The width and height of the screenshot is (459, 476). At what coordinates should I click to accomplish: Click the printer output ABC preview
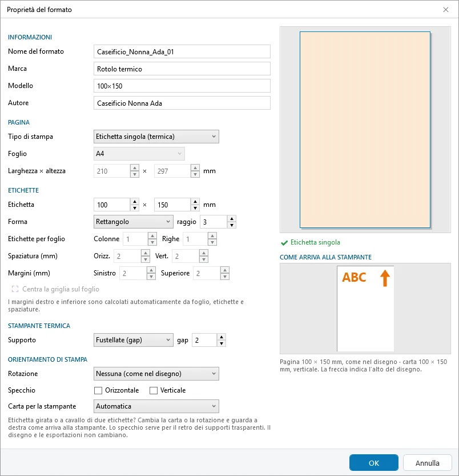365,309
